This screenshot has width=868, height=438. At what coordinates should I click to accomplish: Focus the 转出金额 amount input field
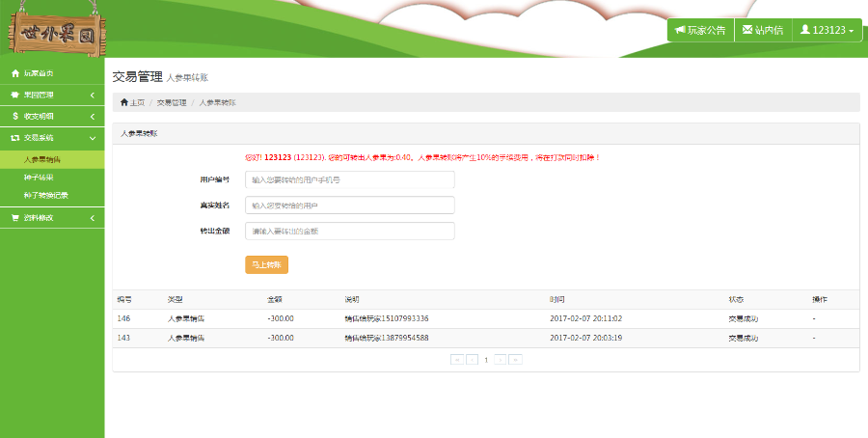pos(350,231)
